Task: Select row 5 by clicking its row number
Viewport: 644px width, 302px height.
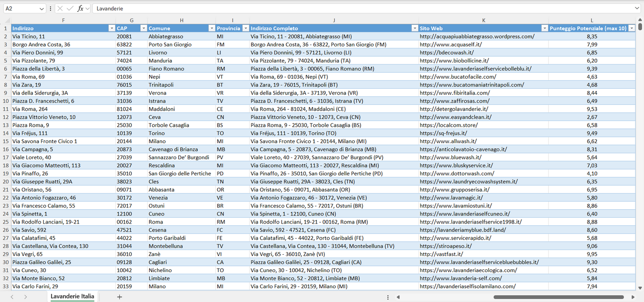Action: pos(6,60)
